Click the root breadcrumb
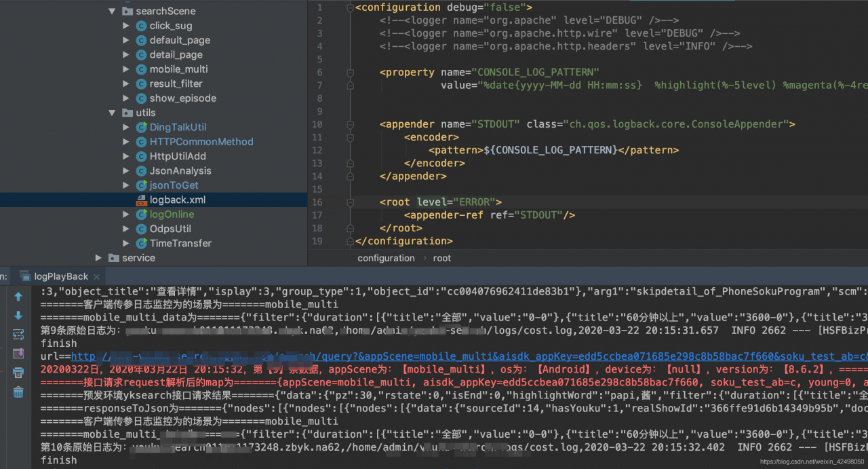 point(442,258)
